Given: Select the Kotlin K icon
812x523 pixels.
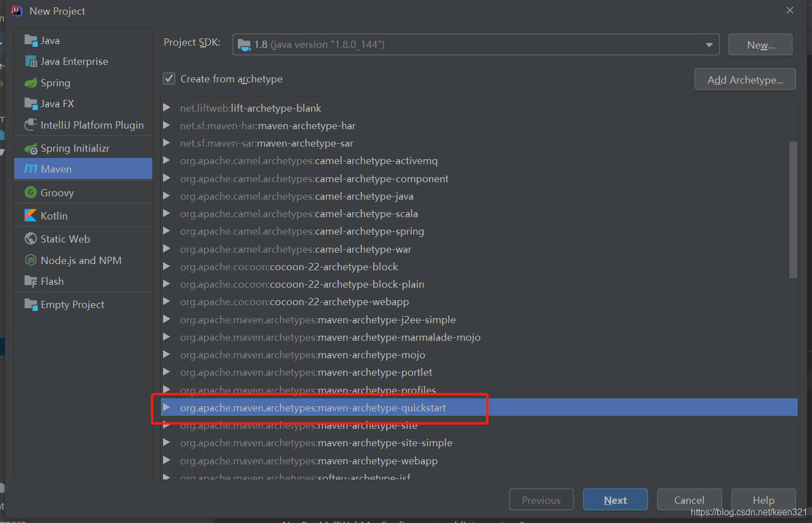Looking at the screenshot, I should click(30, 216).
